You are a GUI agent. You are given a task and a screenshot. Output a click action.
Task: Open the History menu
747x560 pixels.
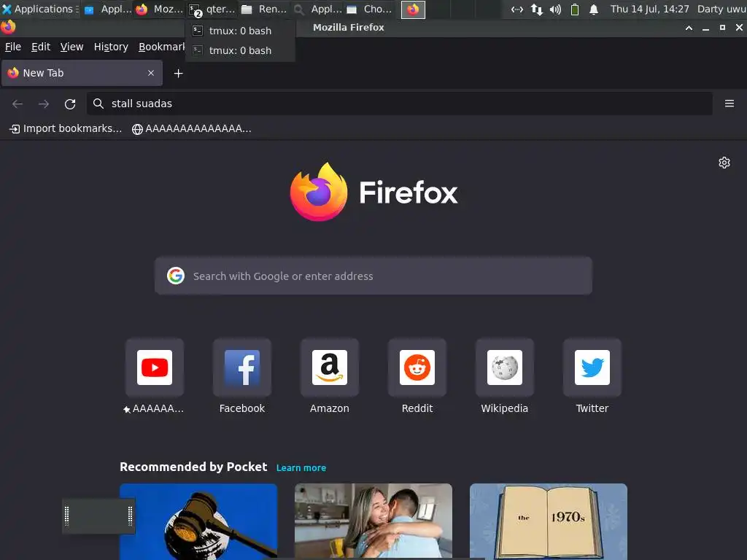[x=111, y=47]
